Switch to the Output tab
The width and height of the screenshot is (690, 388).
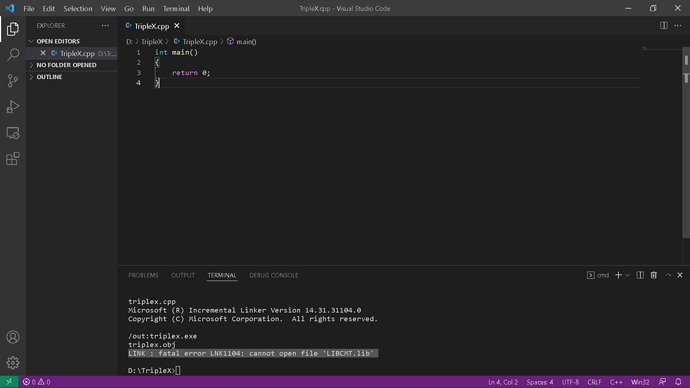[183, 275]
